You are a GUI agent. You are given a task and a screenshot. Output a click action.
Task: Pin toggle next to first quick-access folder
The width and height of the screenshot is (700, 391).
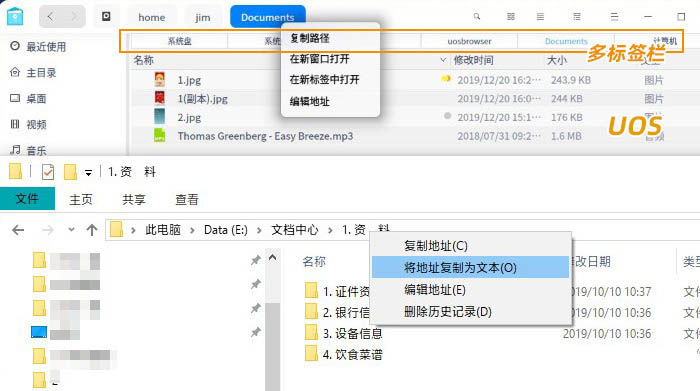click(x=255, y=260)
